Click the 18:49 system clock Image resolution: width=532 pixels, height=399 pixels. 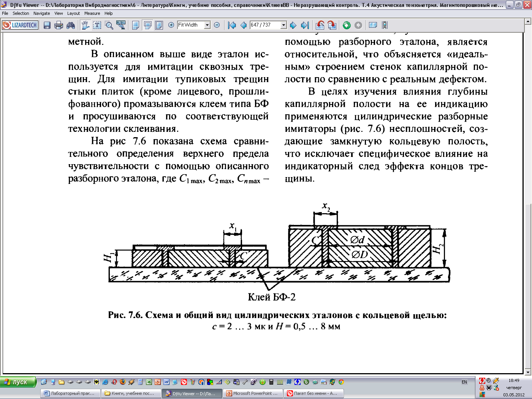pos(514,380)
